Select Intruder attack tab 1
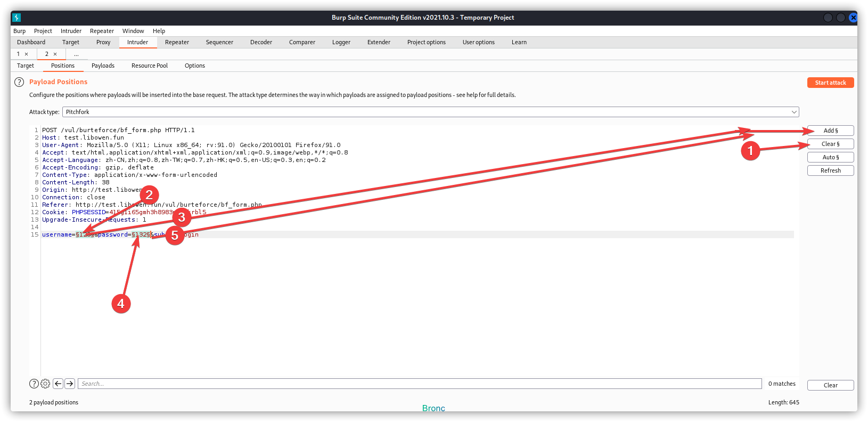Image resolution: width=868 pixels, height=422 pixels. click(18, 54)
